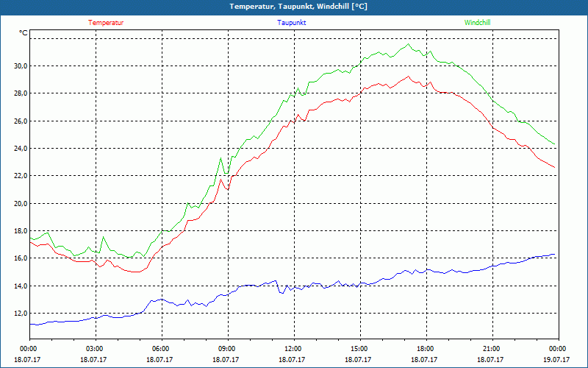Image resolution: width=588 pixels, height=368 pixels.
Task: Click the '18,0' y-axis value
Action: 21,231
